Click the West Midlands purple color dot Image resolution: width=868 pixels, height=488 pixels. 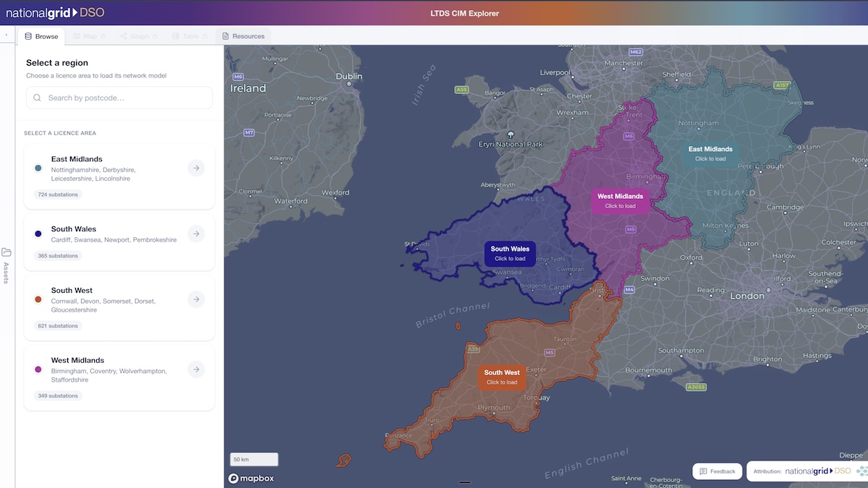[38, 369]
